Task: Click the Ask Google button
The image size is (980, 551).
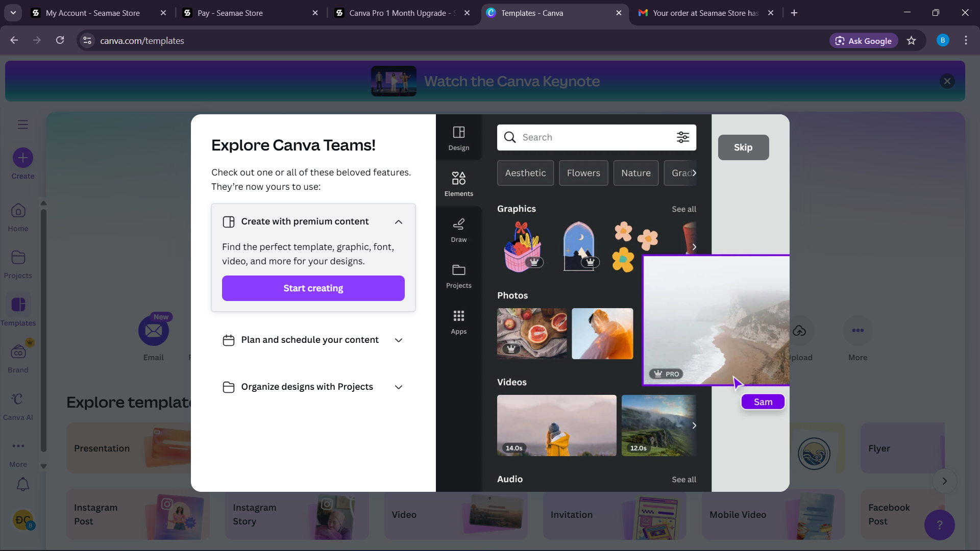Action: coord(864,41)
